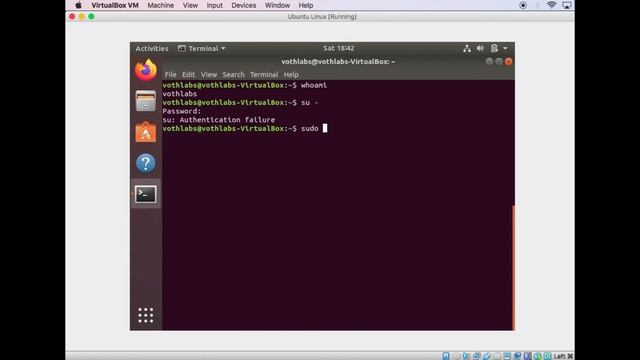Image resolution: width=640 pixels, height=360 pixels.
Task: Click the vothlabs@vothlabs-VirtualBox terminal title
Action: pyautogui.click(x=338, y=62)
